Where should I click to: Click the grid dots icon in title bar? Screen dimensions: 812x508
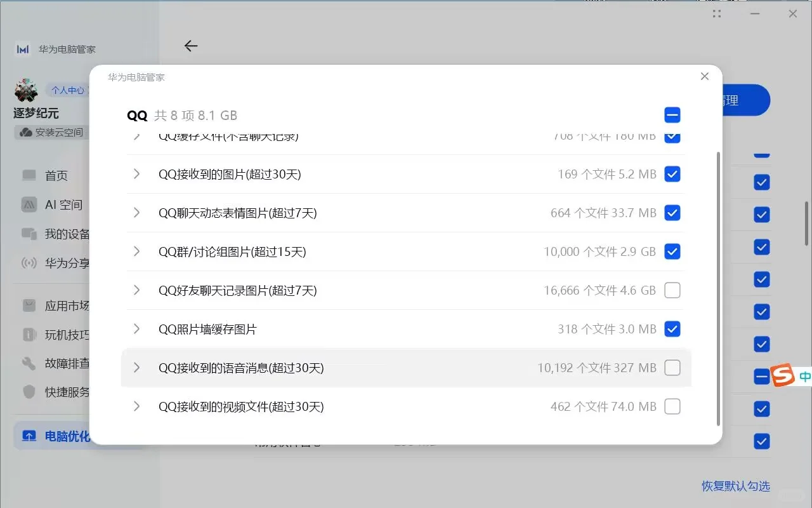point(717,13)
